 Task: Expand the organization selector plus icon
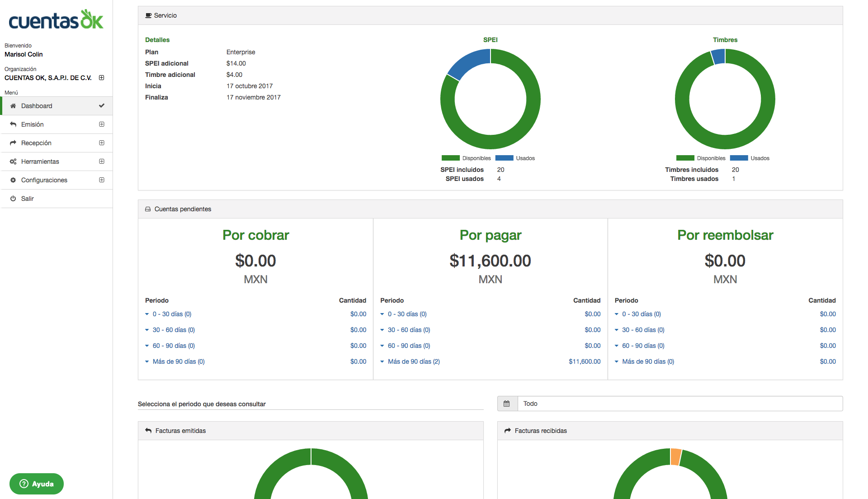[x=102, y=78]
